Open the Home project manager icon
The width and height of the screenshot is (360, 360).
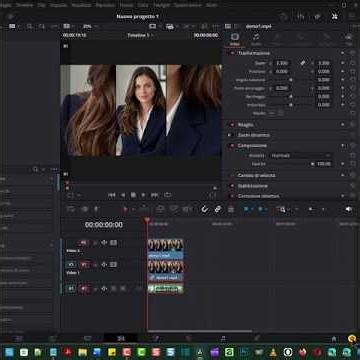coord(334,338)
